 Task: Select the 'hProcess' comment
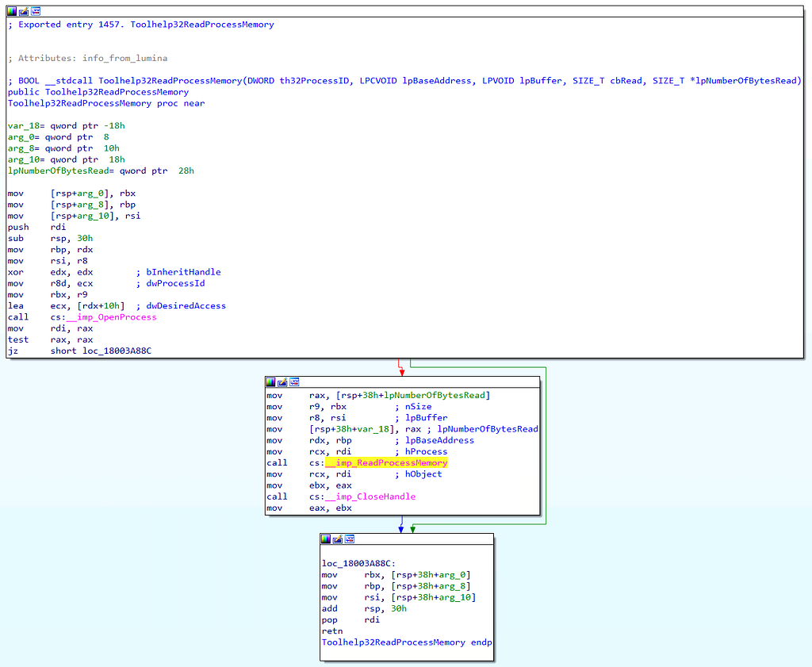(x=426, y=451)
